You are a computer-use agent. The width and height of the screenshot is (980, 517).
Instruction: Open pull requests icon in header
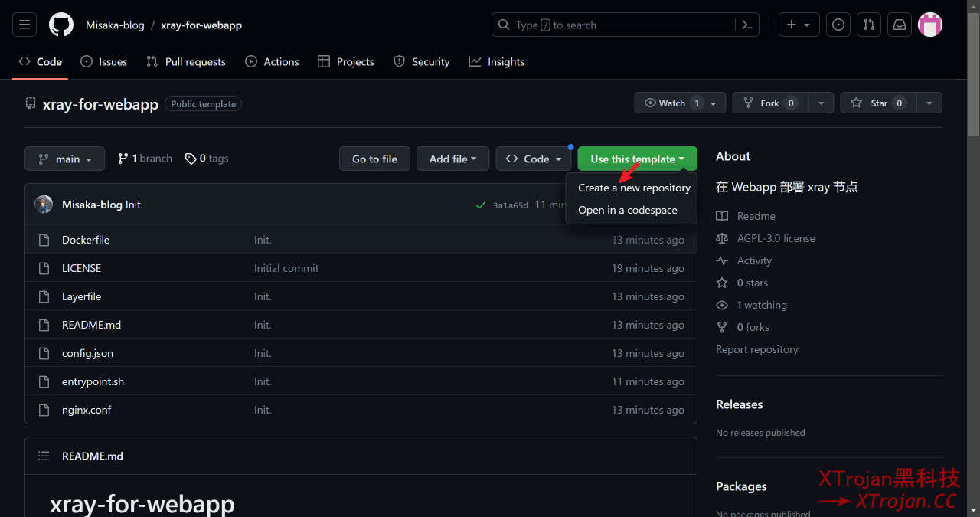coord(869,25)
